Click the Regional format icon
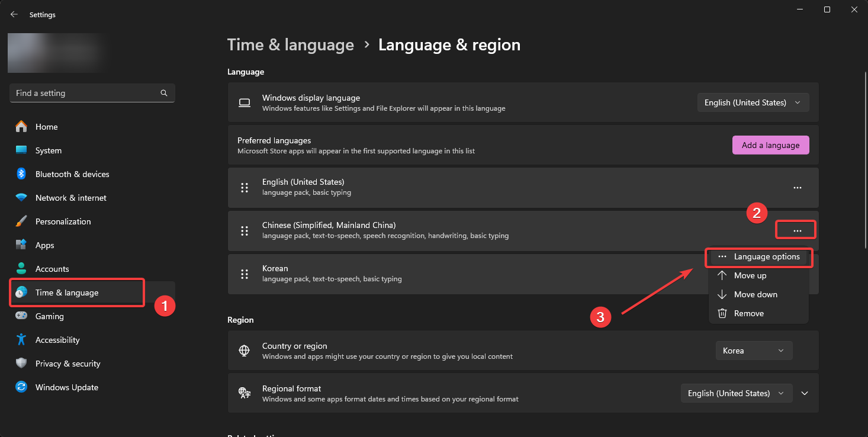The height and width of the screenshot is (437, 868). (x=244, y=393)
